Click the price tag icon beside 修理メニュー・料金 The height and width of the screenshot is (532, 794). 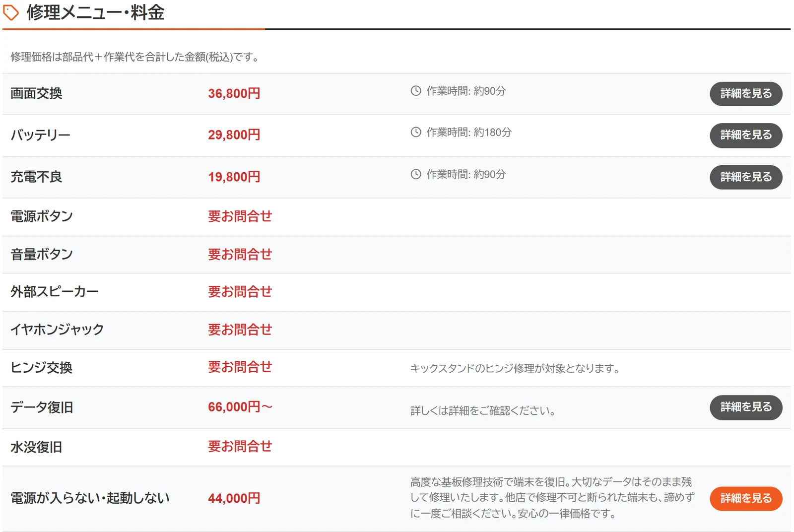click(11, 13)
